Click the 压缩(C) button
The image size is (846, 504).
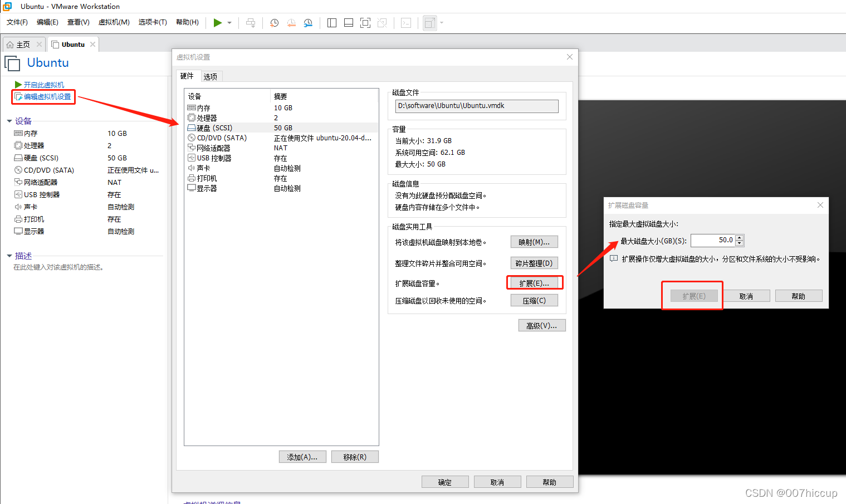tap(534, 300)
